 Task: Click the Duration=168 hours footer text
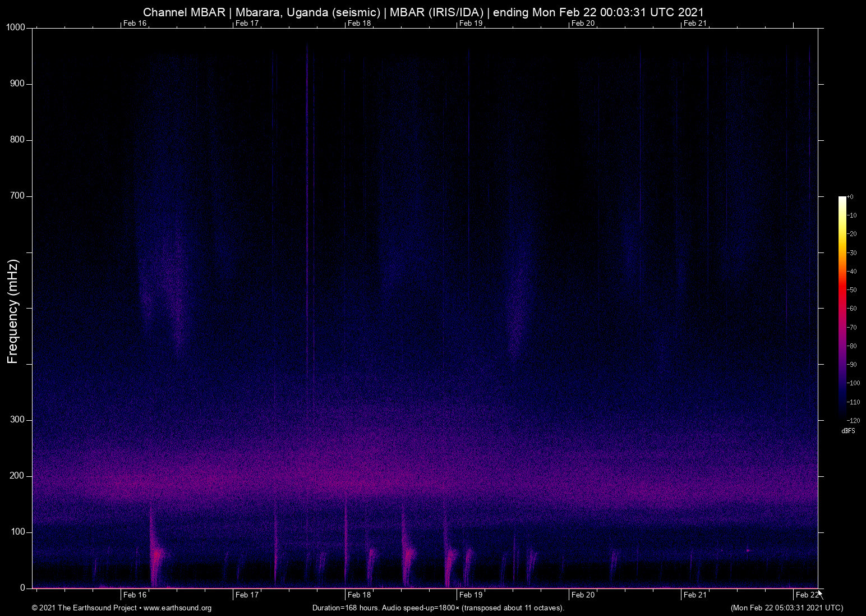pyautogui.click(x=437, y=608)
